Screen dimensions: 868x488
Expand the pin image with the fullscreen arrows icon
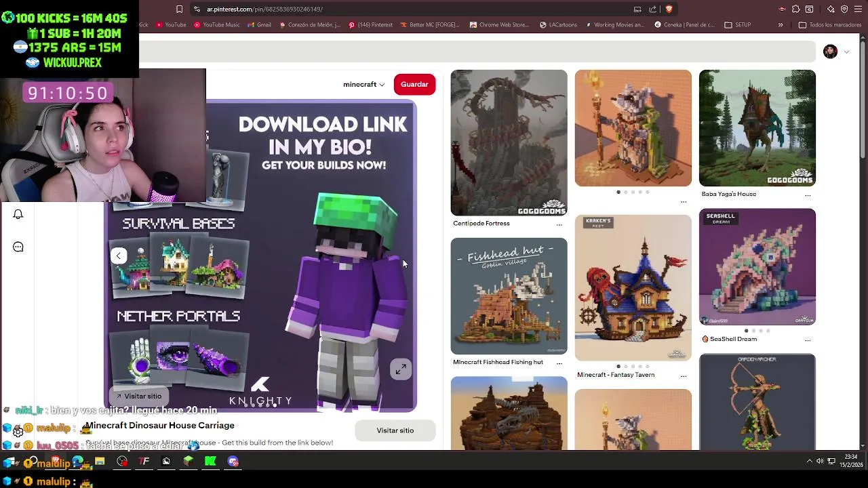(401, 369)
